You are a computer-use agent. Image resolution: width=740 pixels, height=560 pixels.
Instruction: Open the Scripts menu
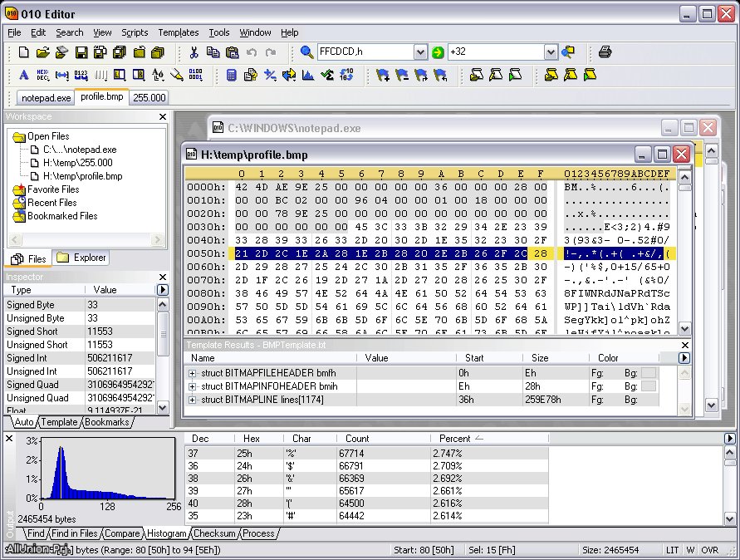[135, 32]
